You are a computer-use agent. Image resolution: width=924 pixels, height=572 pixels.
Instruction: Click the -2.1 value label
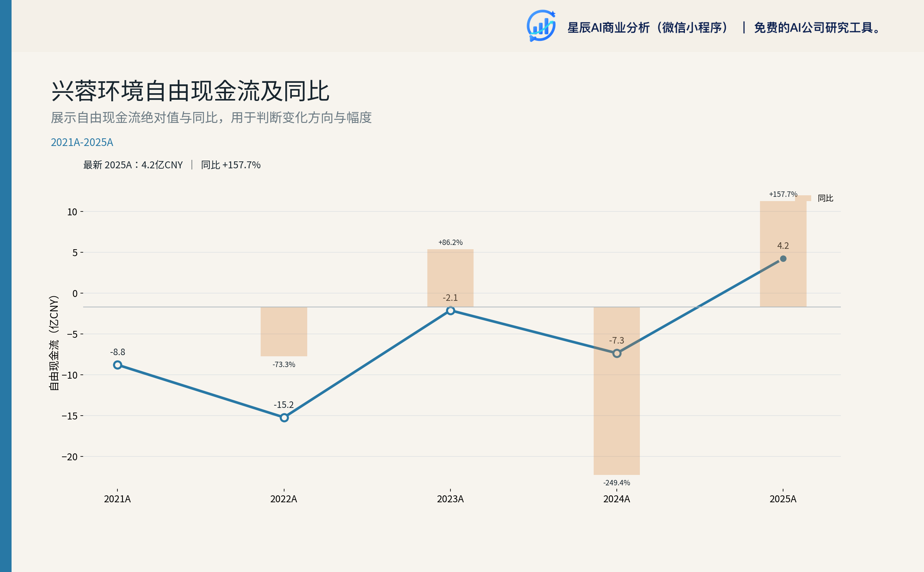coord(450,298)
